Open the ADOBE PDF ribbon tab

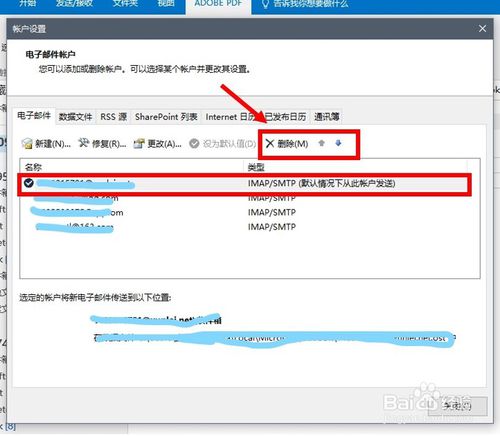click(218, 4)
